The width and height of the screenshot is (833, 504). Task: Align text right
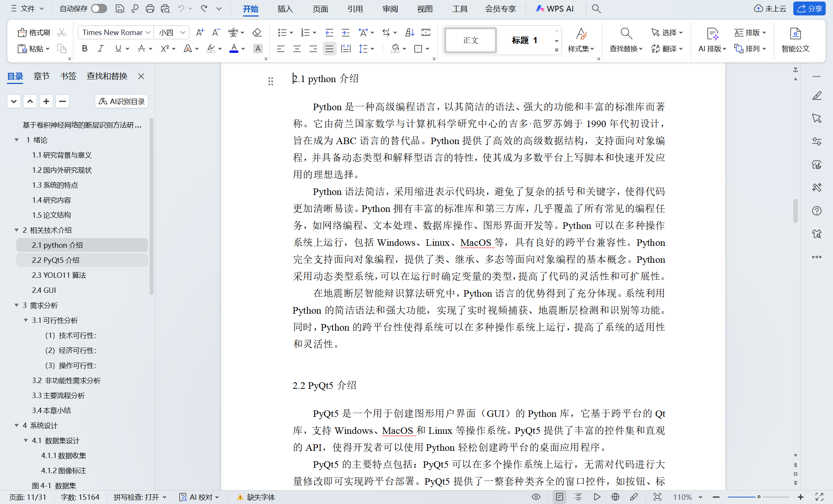coord(313,49)
